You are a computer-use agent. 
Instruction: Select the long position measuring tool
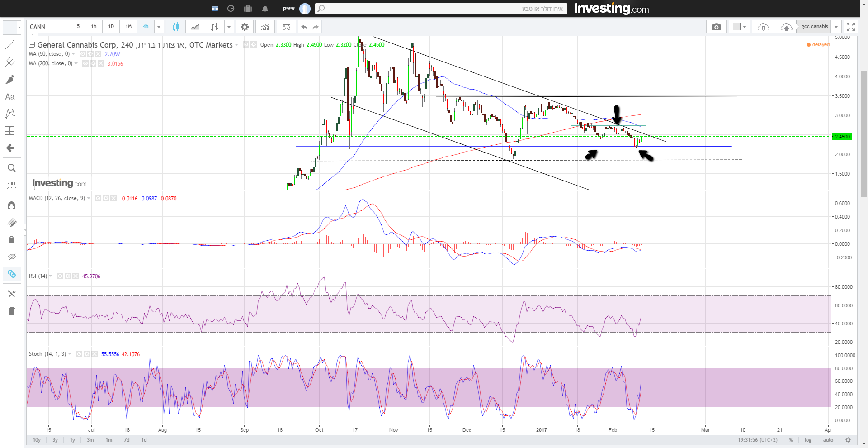[x=10, y=130]
